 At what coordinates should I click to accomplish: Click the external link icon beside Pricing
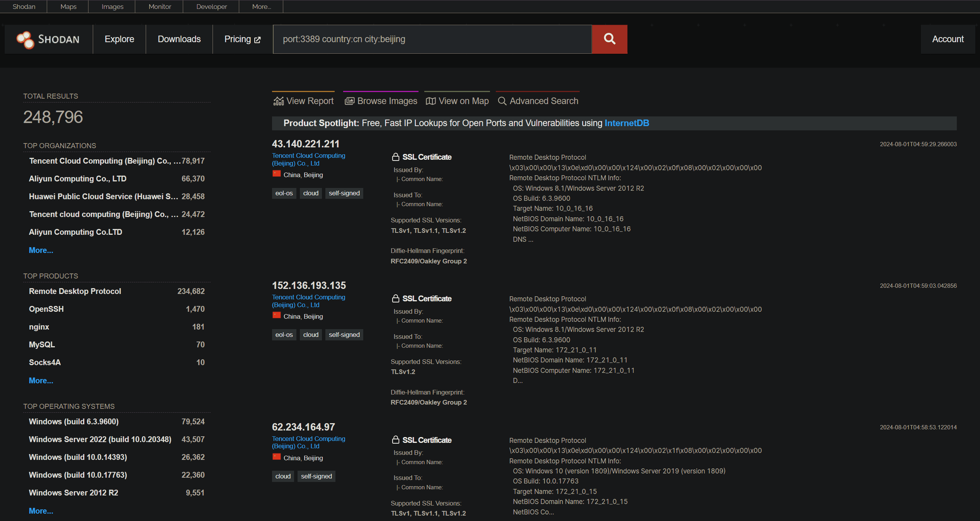point(257,40)
